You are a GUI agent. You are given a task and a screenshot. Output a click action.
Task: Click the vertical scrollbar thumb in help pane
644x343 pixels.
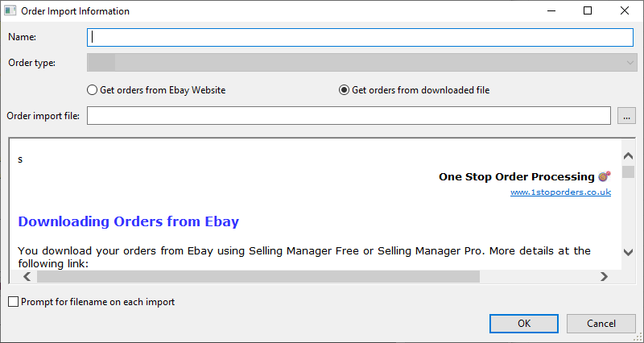[628, 171]
